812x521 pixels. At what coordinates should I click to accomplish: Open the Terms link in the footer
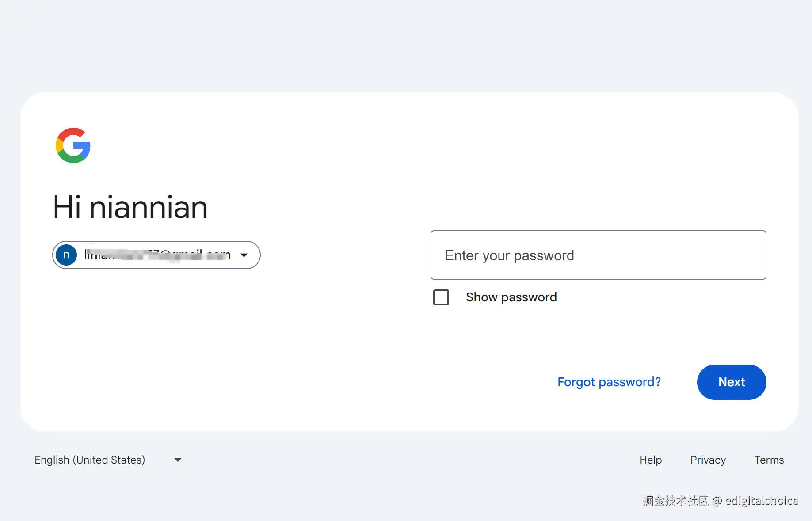[769, 460]
